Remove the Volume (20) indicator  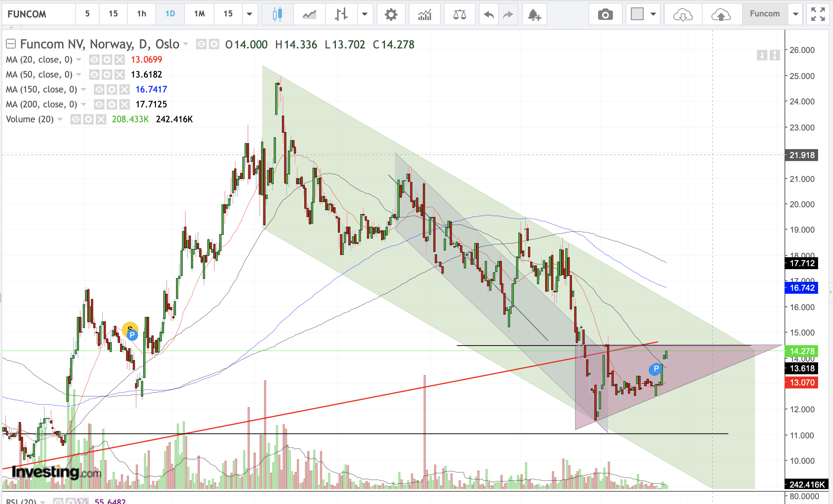click(101, 119)
